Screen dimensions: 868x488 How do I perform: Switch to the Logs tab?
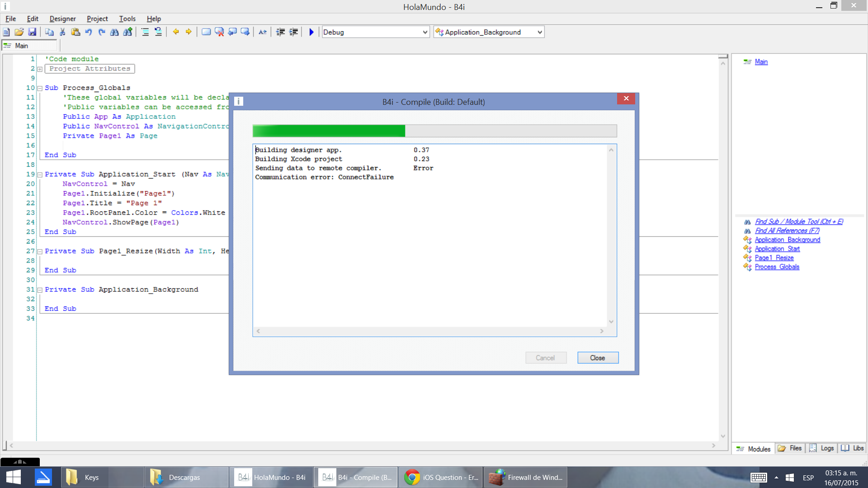[x=822, y=448]
